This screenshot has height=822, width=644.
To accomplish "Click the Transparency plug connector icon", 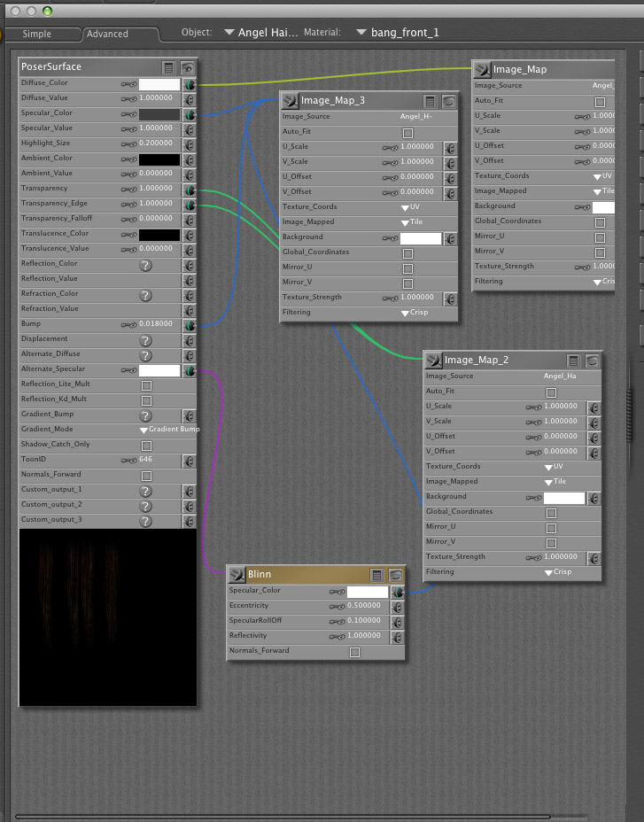I will click(x=190, y=190).
